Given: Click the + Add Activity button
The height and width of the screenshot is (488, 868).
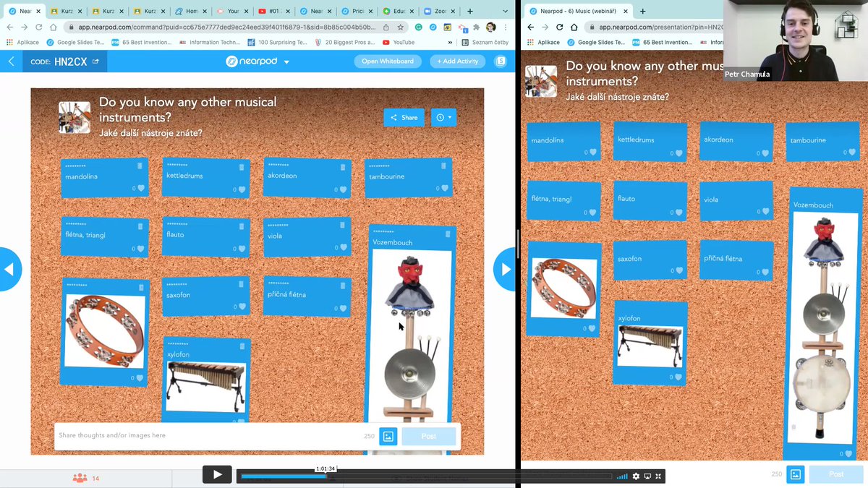Looking at the screenshot, I should pyautogui.click(x=457, y=61).
